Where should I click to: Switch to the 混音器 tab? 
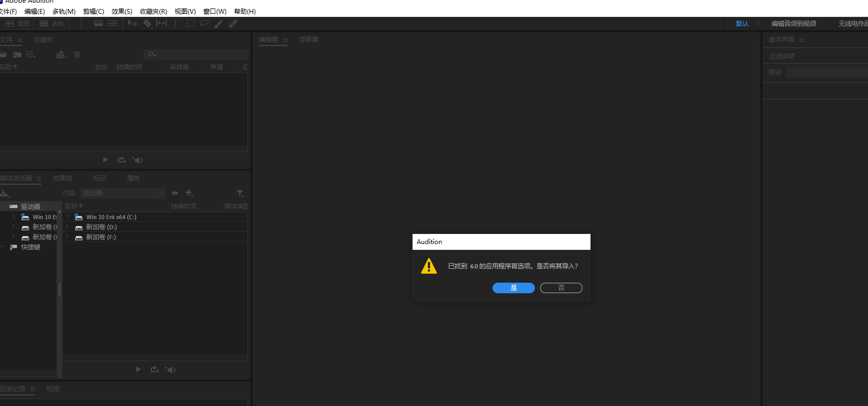309,40
